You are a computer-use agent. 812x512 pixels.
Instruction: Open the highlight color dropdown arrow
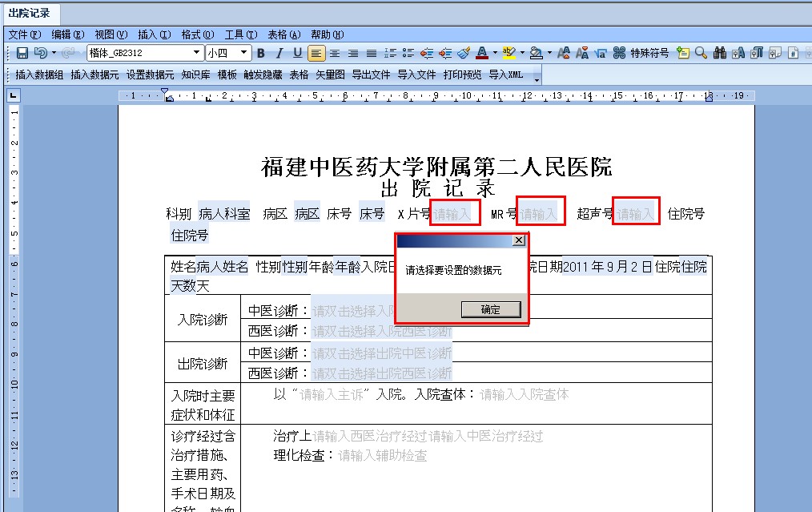522,53
